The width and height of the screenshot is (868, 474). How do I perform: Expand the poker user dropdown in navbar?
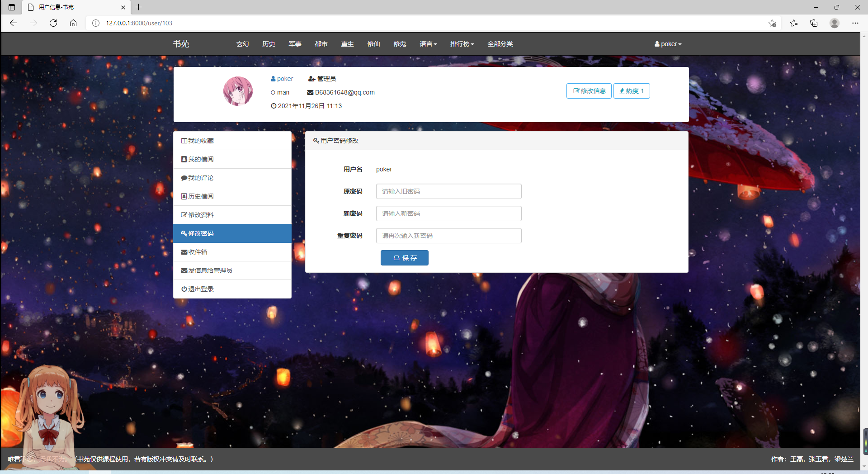click(x=668, y=44)
